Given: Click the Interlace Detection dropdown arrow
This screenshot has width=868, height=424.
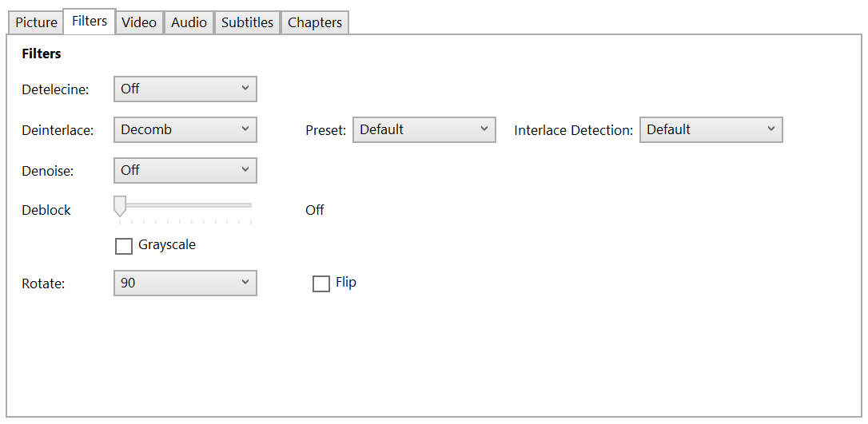Looking at the screenshot, I should click(771, 129).
